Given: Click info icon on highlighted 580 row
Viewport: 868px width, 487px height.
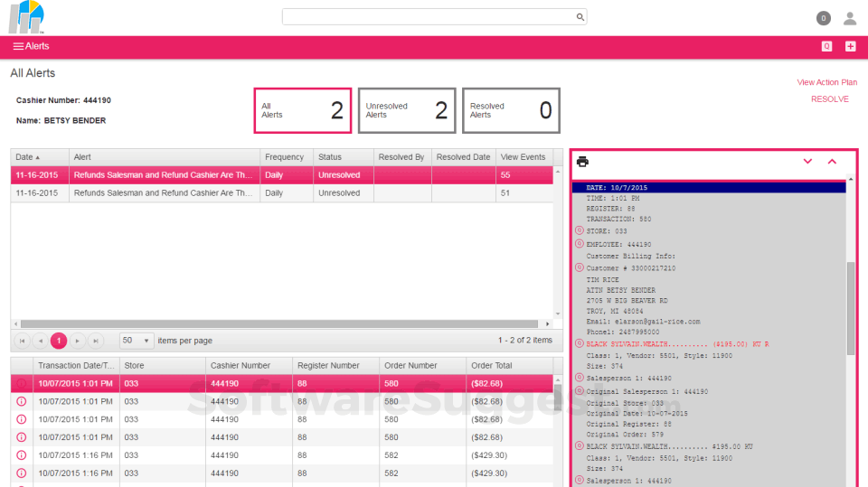Looking at the screenshot, I should 22,383.
